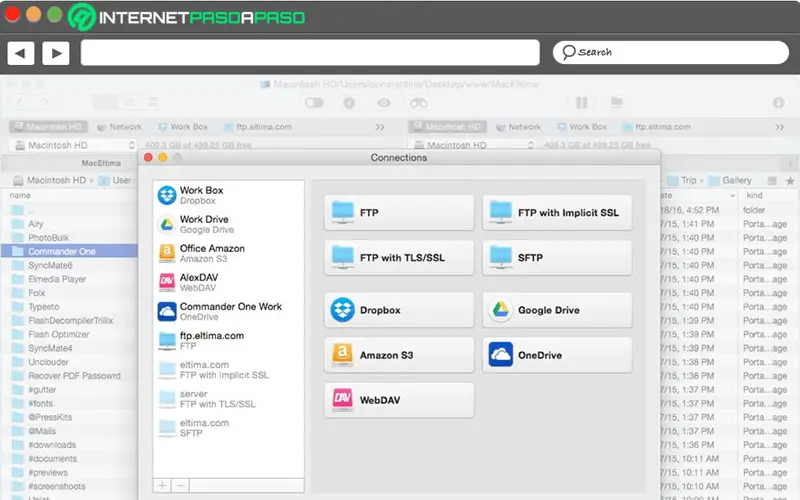Screen dimensions: 800x500
Task: Select eltima.com FTP with Implicit SSL entry
Action: (228, 369)
